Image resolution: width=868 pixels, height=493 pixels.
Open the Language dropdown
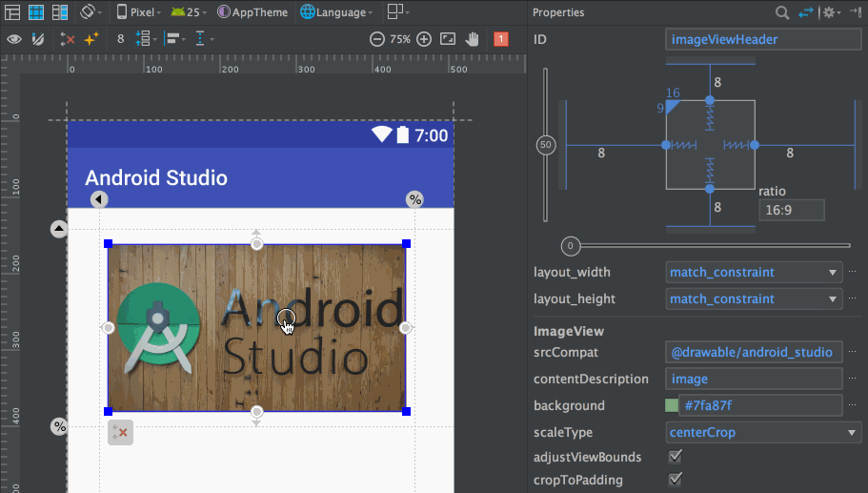coord(336,12)
